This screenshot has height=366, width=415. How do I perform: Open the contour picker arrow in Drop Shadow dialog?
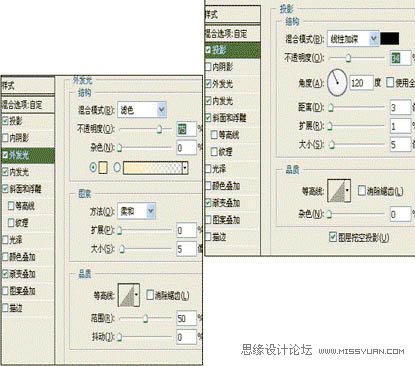[x=347, y=191]
